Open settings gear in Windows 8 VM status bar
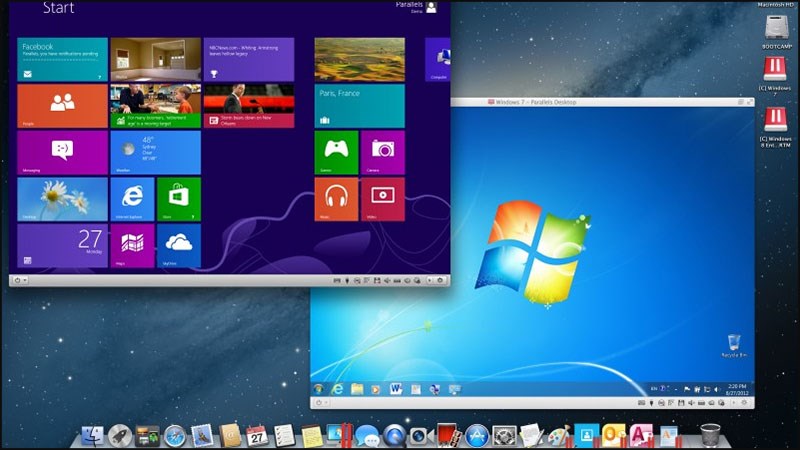The height and width of the screenshot is (450, 800). point(441,280)
